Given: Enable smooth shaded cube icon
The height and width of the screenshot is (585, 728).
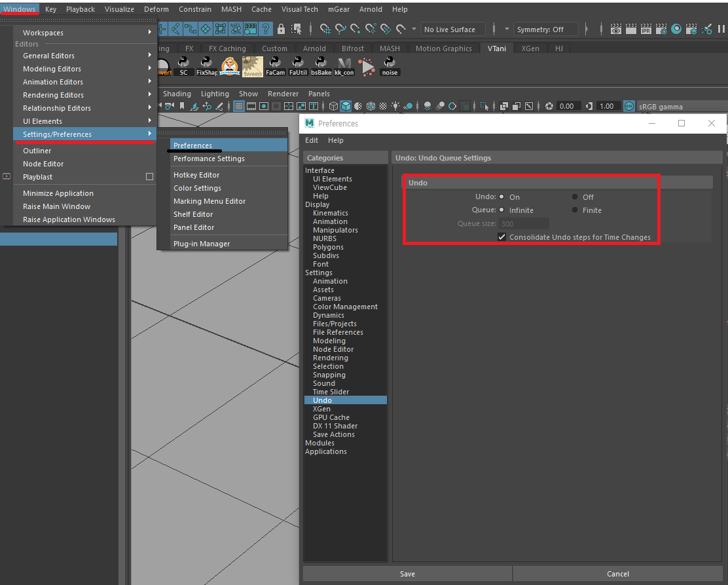Looking at the screenshot, I should [346, 106].
